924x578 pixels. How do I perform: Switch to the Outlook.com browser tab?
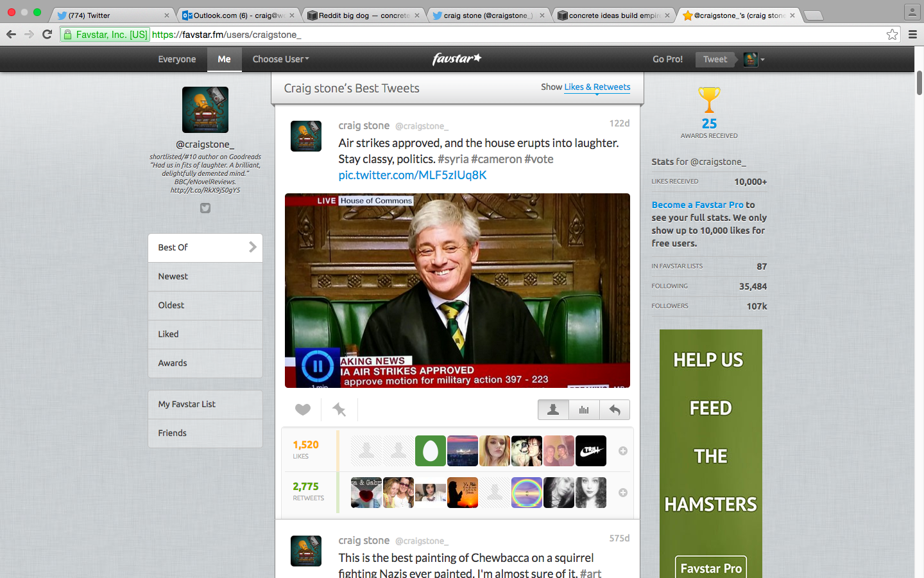[239, 15]
